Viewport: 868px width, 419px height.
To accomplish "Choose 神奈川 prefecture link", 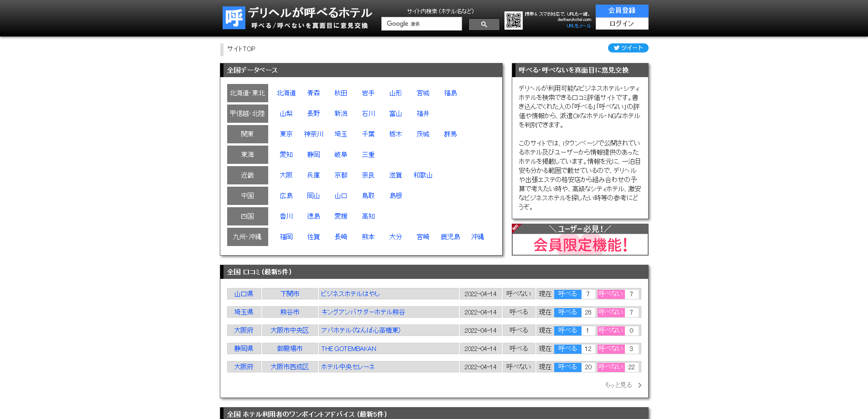I will point(313,134).
